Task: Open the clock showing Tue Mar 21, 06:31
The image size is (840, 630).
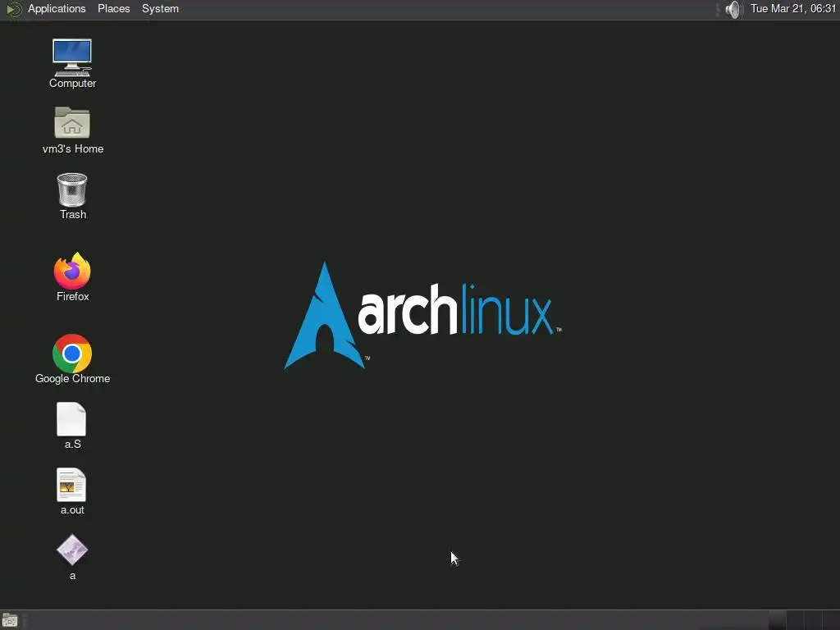Action: (x=793, y=8)
